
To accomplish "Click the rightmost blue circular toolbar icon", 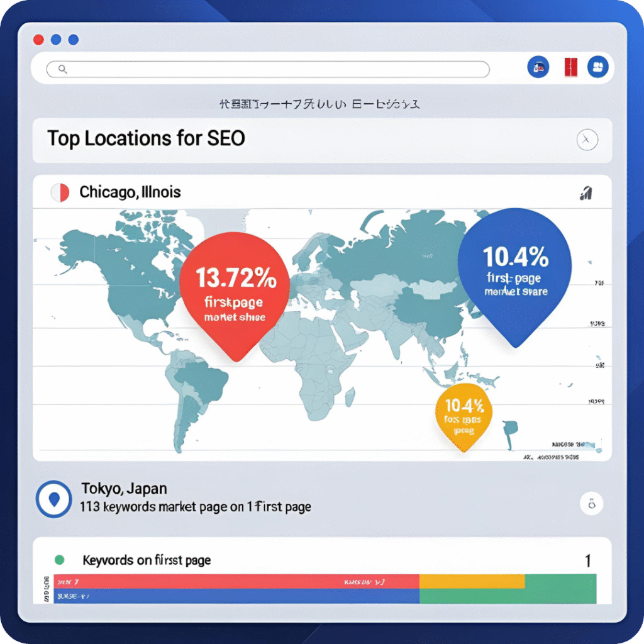I will click(x=597, y=67).
